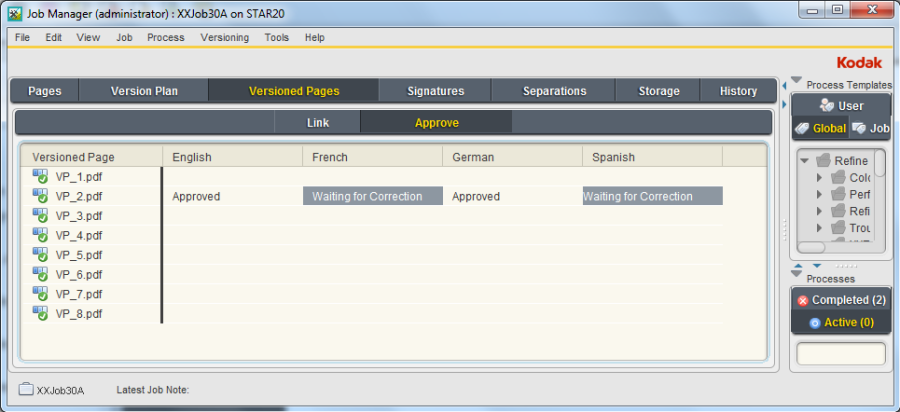The image size is (900, 412).
Task: Click the VP_8.pdf versioned page icon
Action: [40, 313]
